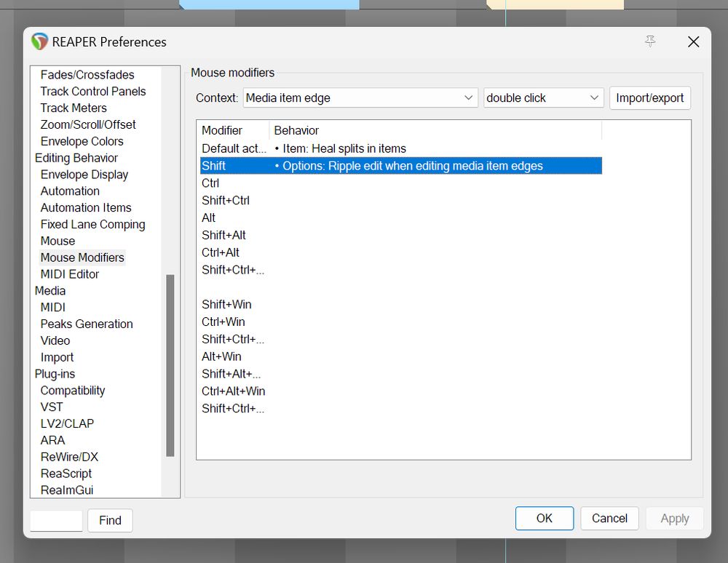Open the MIDI Editor preferences page
The width and height of the screenshot is (728, 563).
(x=70, y=274)
